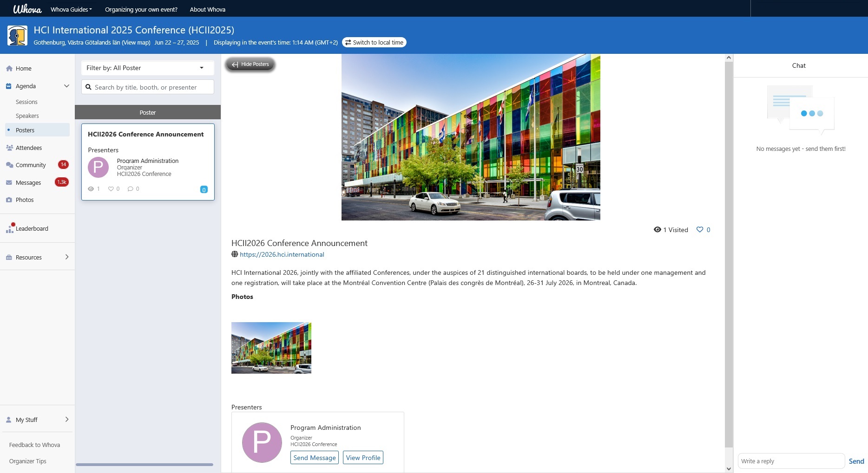Screen dimensions: 868x473
Task: Open the Montreal photo thumbnail
Action: (271, 348)
